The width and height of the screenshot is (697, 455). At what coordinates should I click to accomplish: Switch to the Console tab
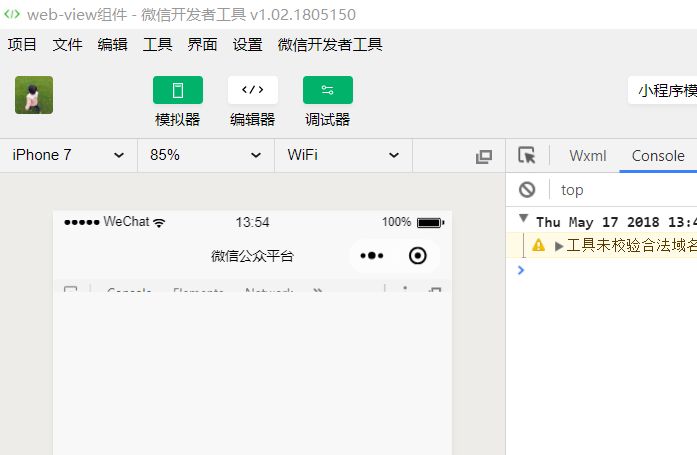click(658, 156)
